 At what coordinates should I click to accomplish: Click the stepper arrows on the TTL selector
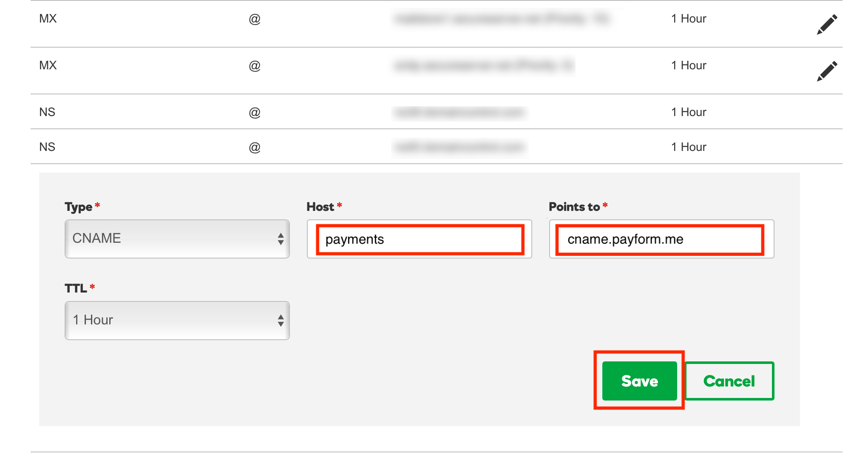pos(281,320)
